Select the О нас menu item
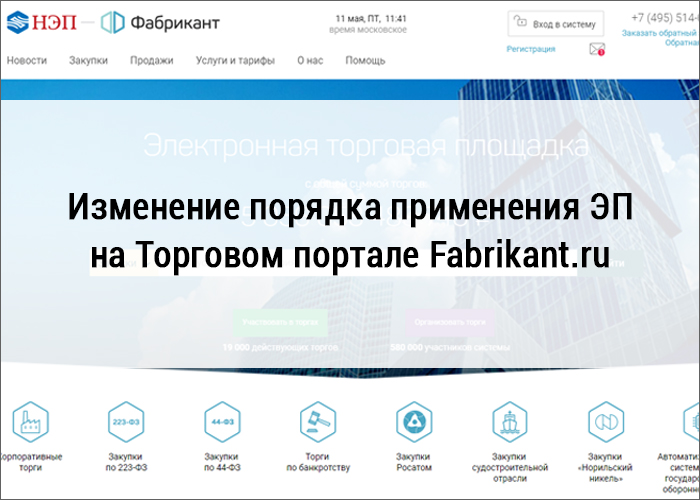700x500 pixels. click(x=310, y=60)
